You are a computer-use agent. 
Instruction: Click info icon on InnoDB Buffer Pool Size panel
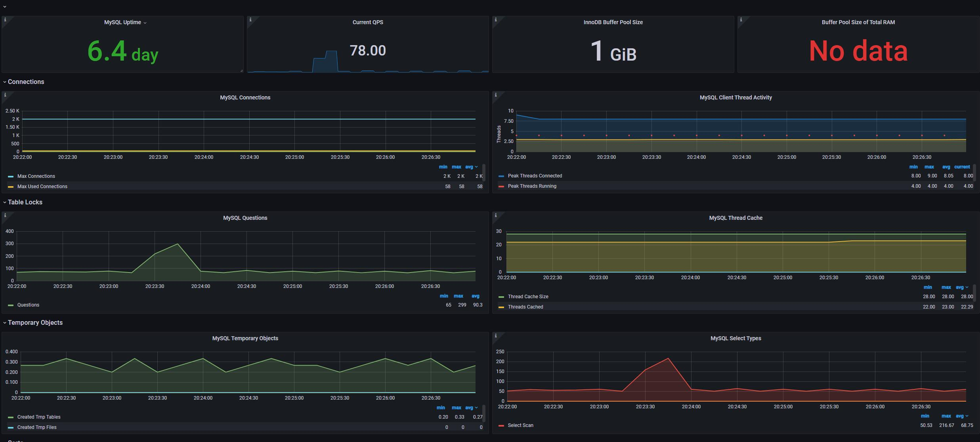tap(495, 19)
